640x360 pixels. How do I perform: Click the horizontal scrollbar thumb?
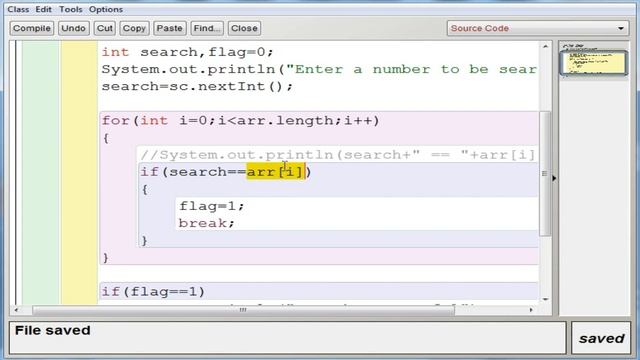pyautogui.click(x=243, y=310)
